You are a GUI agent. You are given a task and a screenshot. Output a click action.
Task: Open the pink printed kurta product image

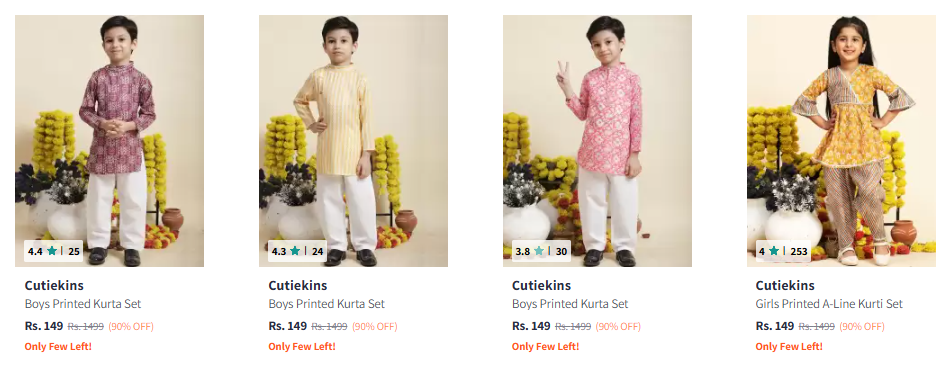tap(597, 141)
